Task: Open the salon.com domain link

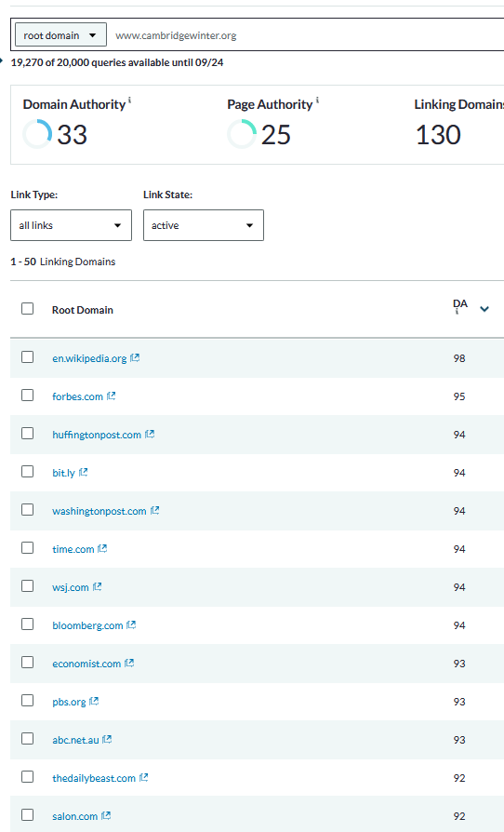Action: pos(74,816)
